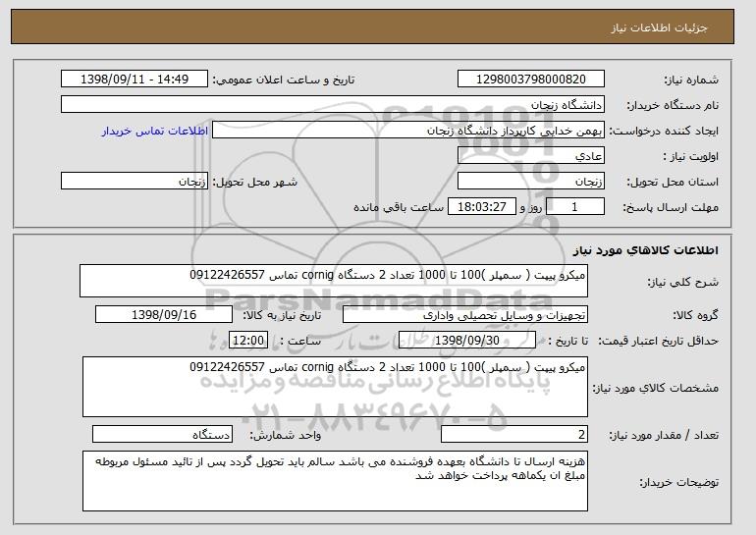The image size is (756, 535).
Task: Click the label ایجاد کننده درخواست
Action: coord(664,131)
